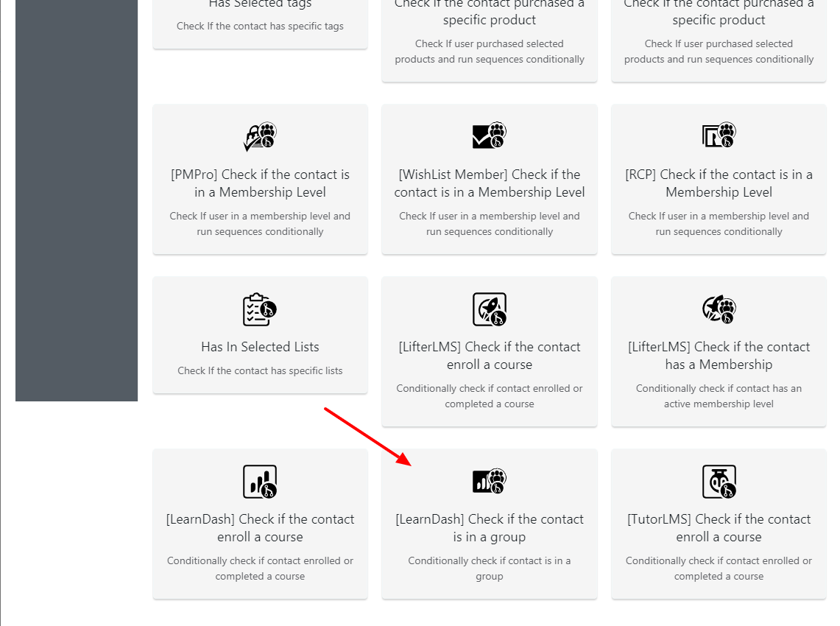Screen dimensions: 840x626
Task: Choose "[RCP] Check if the contact is in a Membership Level" title
Action: tap(719, 183)
